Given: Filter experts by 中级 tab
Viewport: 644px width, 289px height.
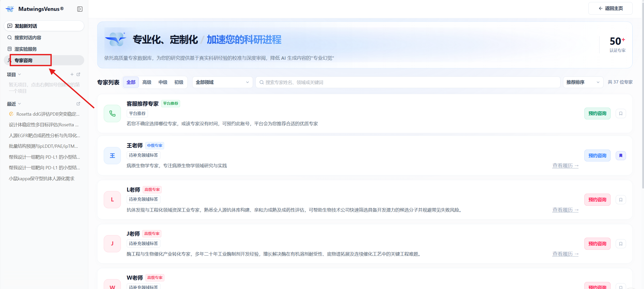Looking at the screenshot, I should [163, 82].
